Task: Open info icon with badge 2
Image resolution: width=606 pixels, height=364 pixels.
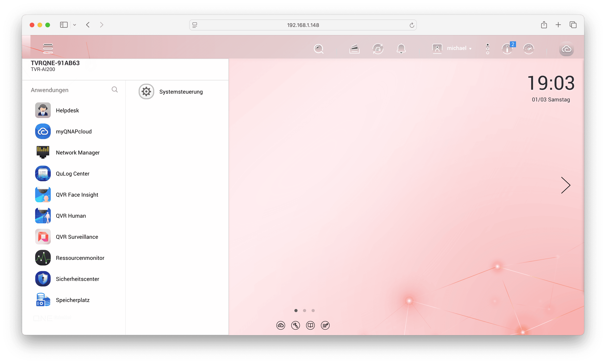Action: 507,49
